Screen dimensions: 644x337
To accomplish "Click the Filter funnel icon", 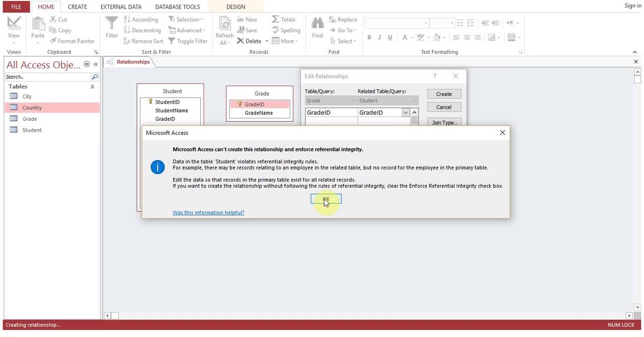I will tap(112, 23).
